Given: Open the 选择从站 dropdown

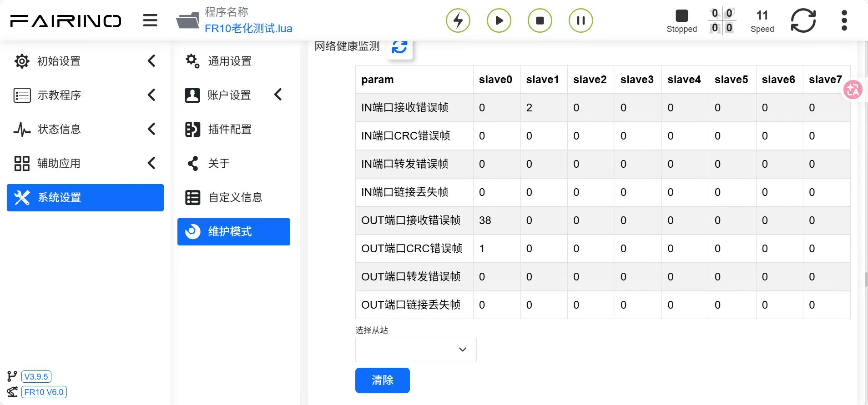Looking at the screenshot, I should click(416, 350).
